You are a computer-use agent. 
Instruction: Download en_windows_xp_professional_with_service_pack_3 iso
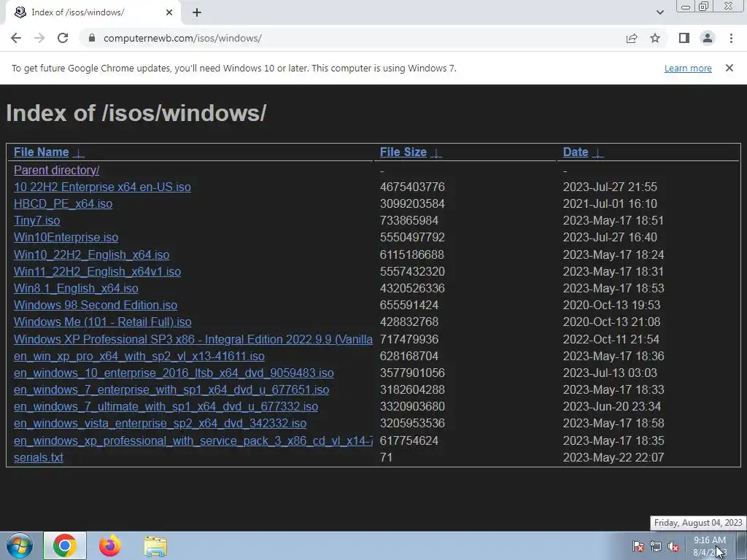(x=193, y=440)
